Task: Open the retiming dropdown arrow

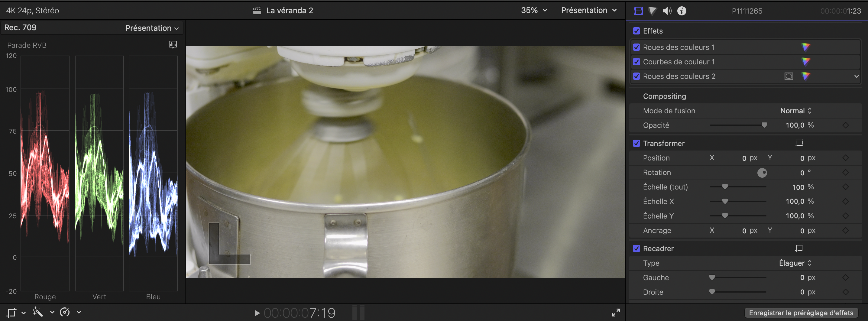Action: click(79, 313)
